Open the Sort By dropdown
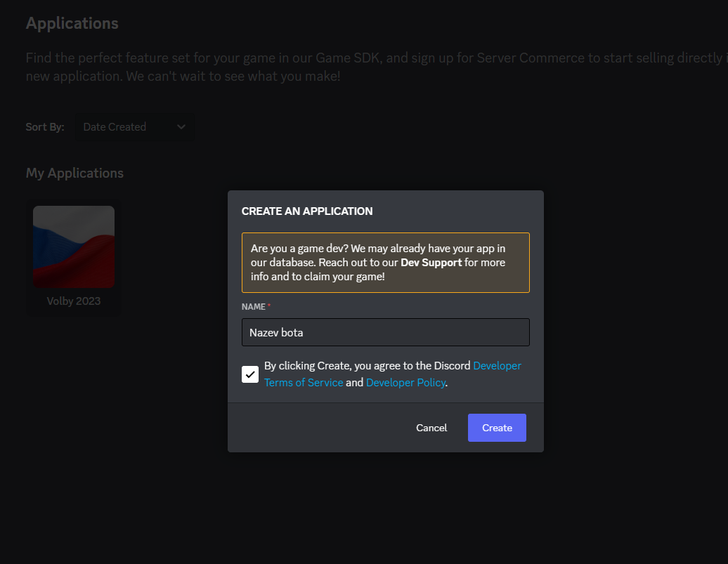This screenshot has width=728, height=564. (x=134, y=126)
